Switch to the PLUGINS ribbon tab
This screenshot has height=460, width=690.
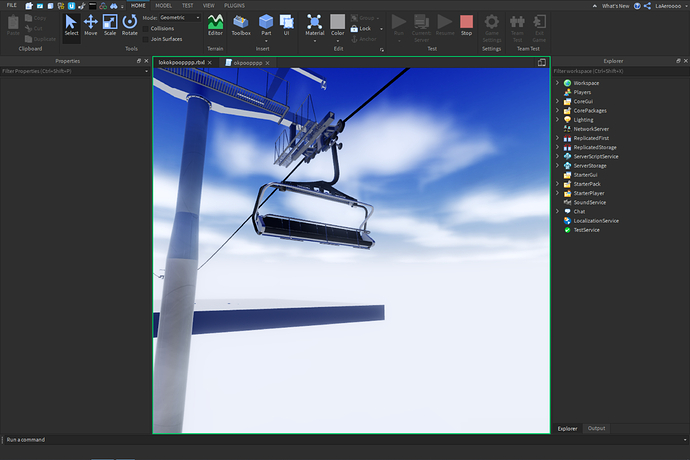235,6
